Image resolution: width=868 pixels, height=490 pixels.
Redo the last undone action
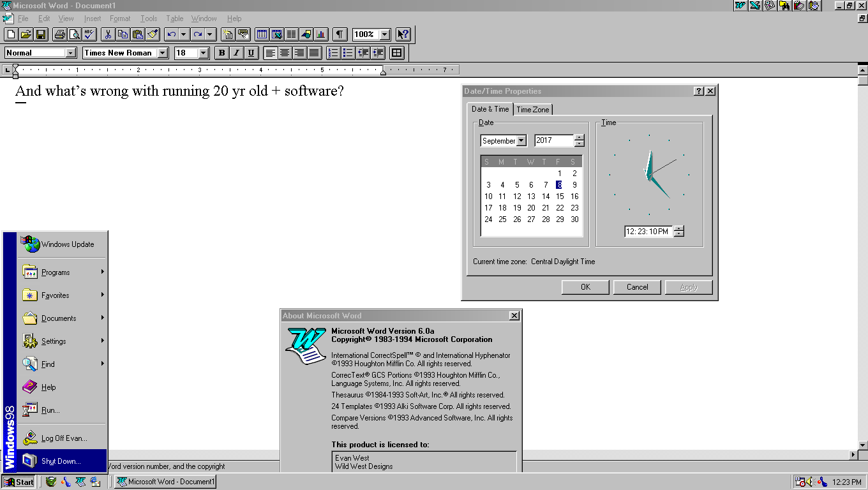[198, 34]
